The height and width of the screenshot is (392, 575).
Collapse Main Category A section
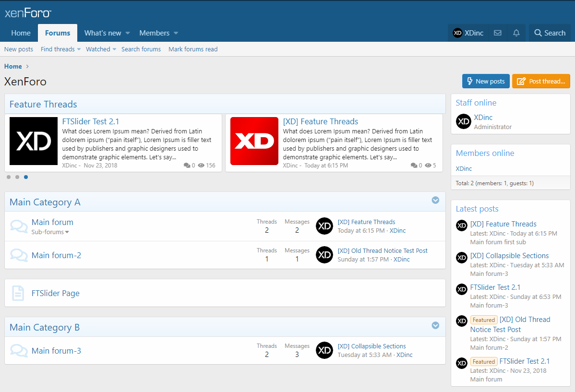[435, 200]
